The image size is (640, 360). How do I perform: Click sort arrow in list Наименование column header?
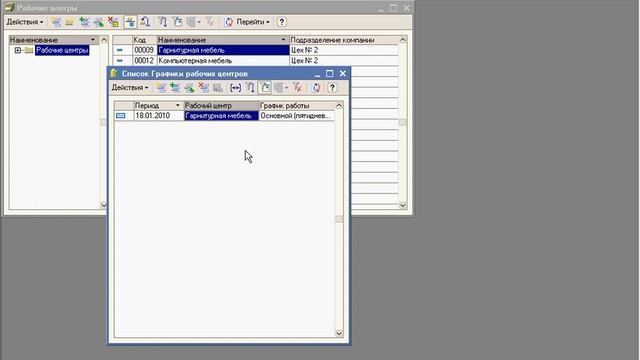[x=283, y=40]
